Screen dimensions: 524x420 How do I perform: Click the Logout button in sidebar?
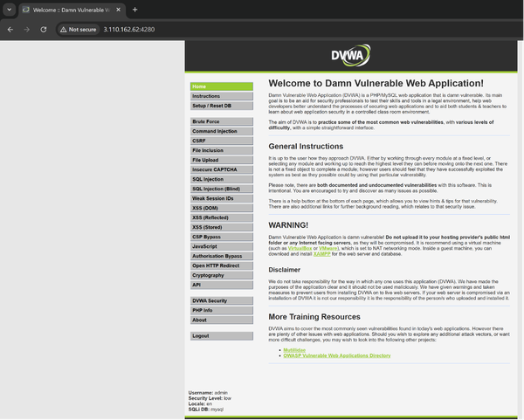(201, 335)
